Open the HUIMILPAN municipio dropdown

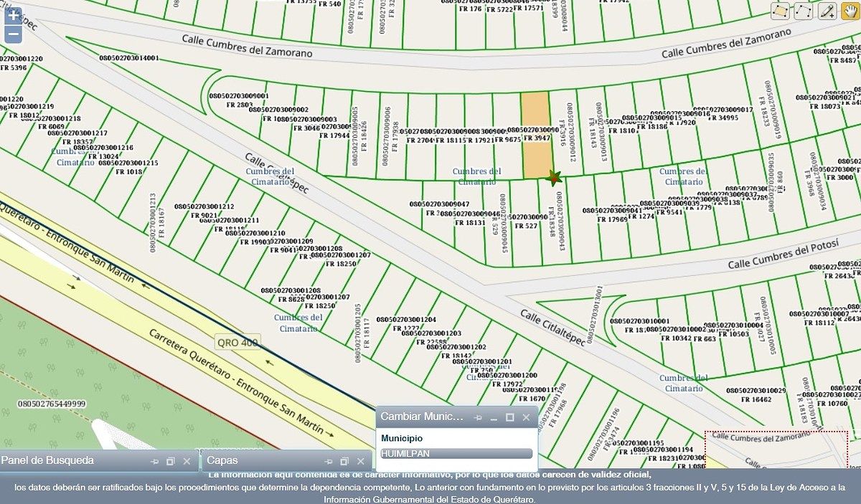click(456, 453)
